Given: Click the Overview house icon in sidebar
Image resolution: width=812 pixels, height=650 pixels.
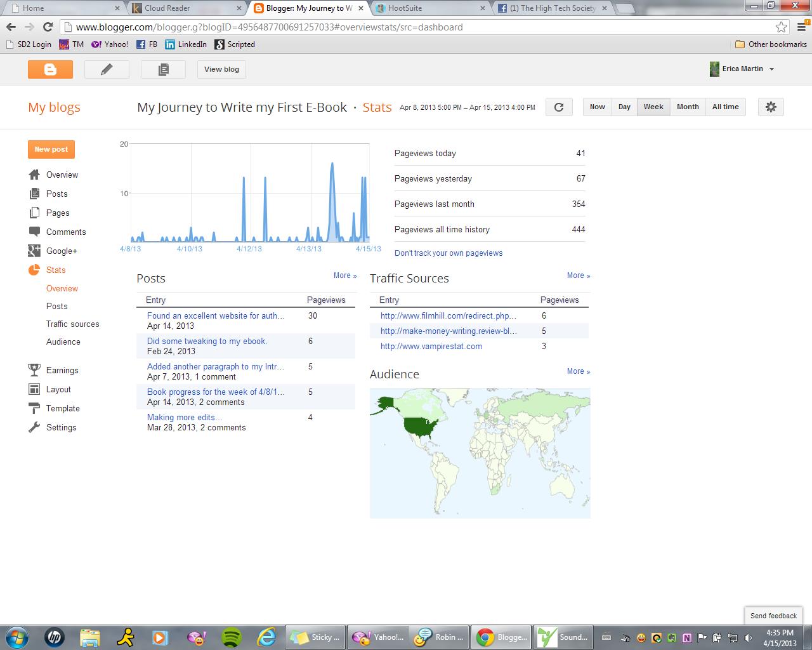Looking at the screenshot, I should click(34, 175).
